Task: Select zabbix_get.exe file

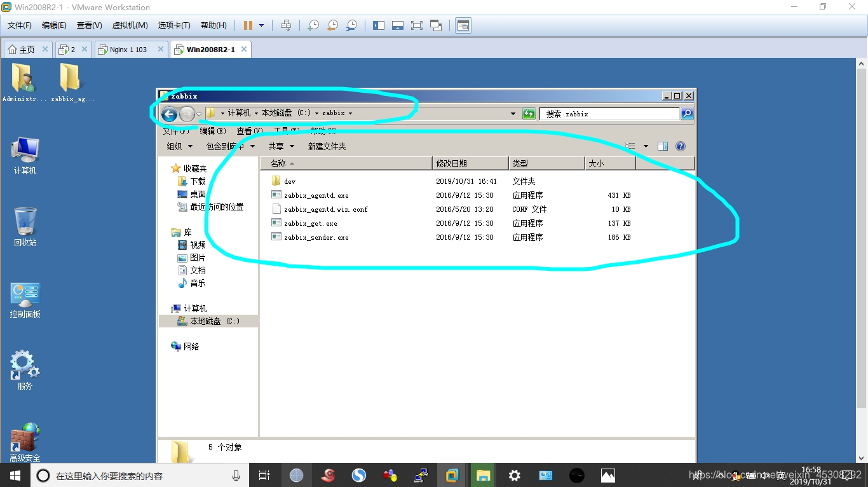Action: coord(304,223)
